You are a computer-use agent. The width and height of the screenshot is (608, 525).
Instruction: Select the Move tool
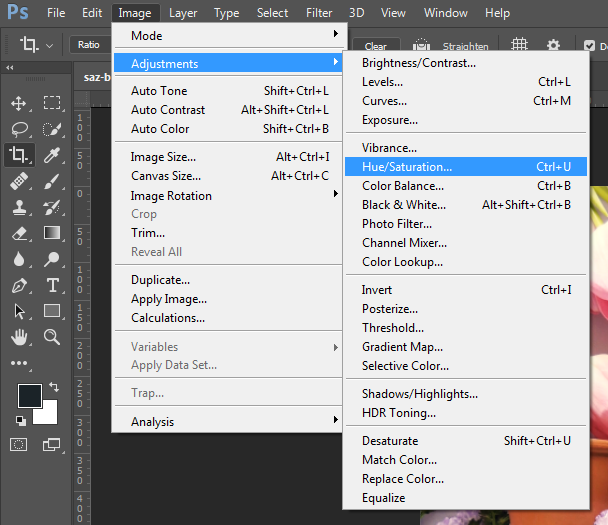(19, 103)
